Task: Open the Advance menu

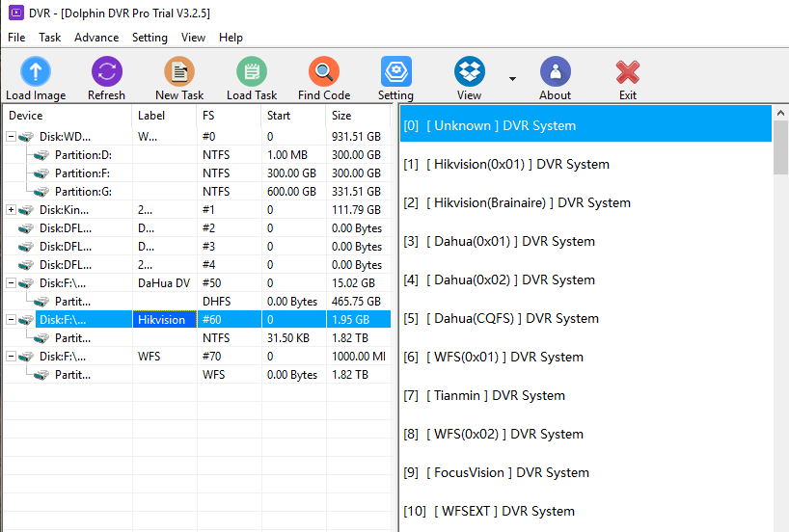Action: [96, 38]
